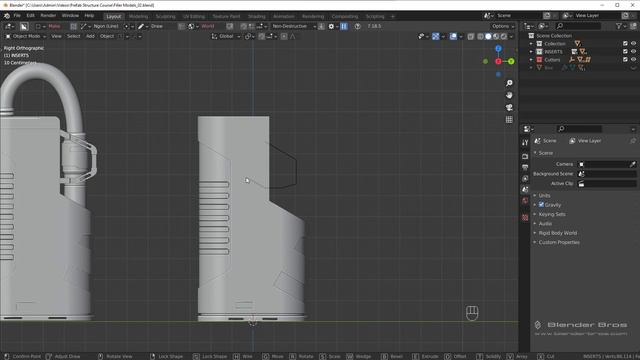The image size is (640, 360).
Task: Toggle the pin icon in properties
Action: (x=633, y=141)
